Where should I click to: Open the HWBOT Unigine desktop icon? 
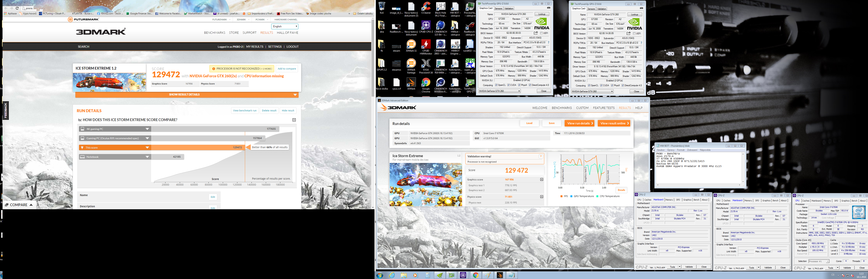[455, 47]
